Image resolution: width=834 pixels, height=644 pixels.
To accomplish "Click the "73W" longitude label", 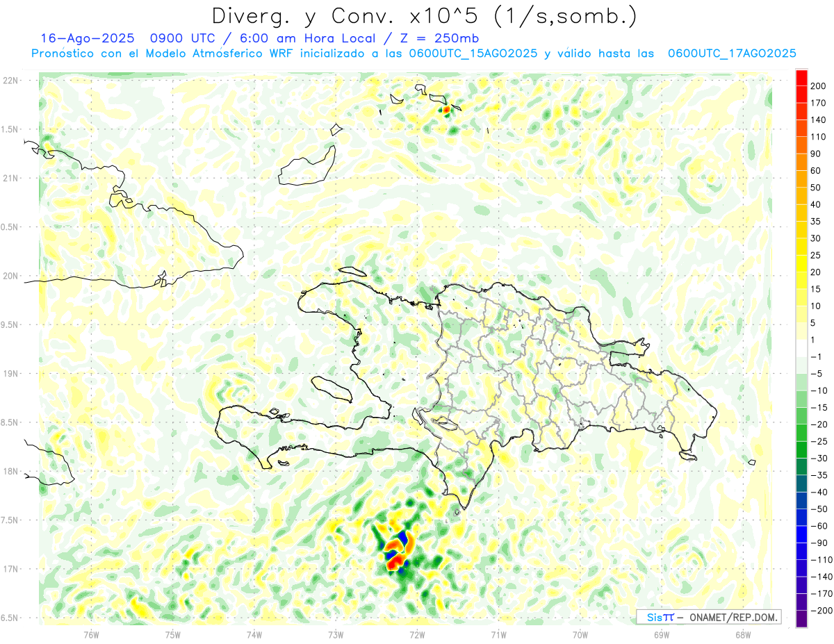I will point(336,634).
